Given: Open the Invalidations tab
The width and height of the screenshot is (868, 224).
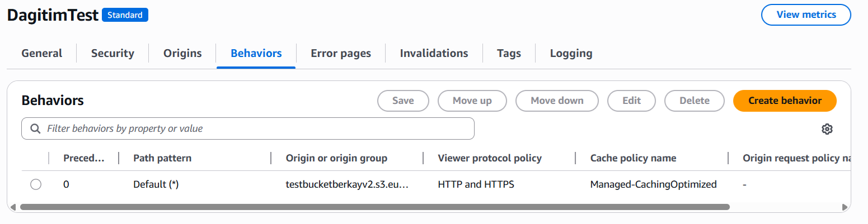Looking at the screenshot, I should [x=434, y=54].
